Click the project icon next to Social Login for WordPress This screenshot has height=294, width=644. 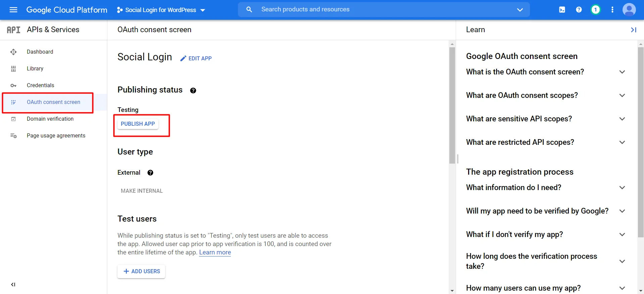click(119, 10)
